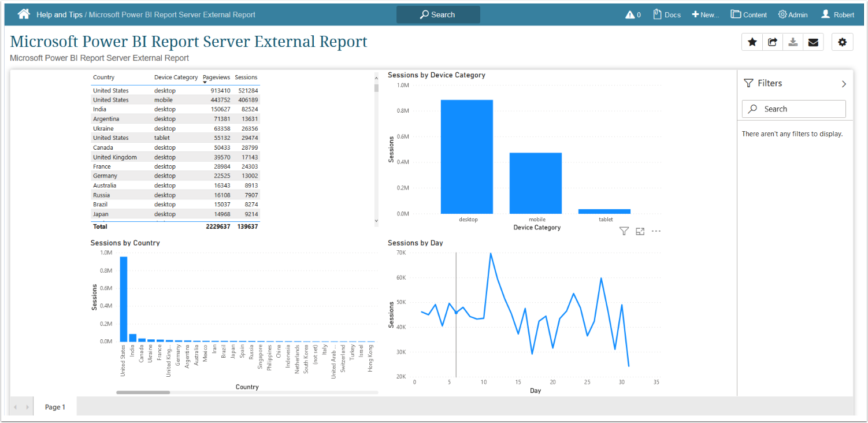Click the total pageviews value 2229637
Image resolution: width=868 pixels, height=423 pixels.
click(x=218, y=227)
